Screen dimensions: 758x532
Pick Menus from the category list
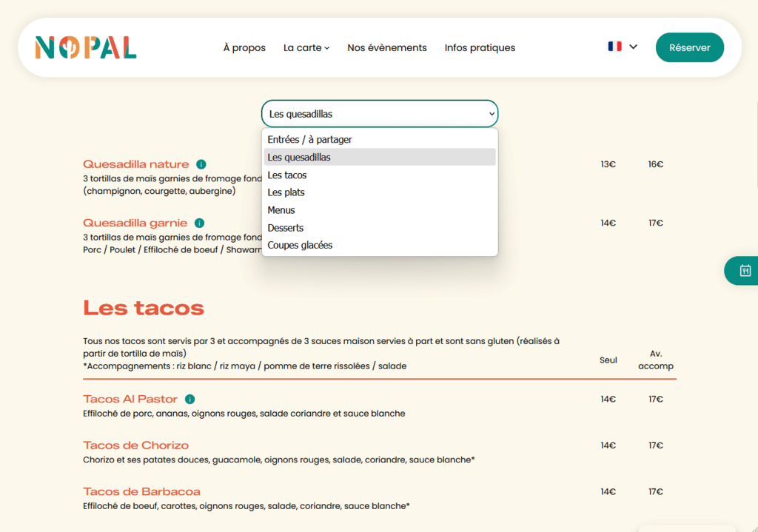coord(281,210)
